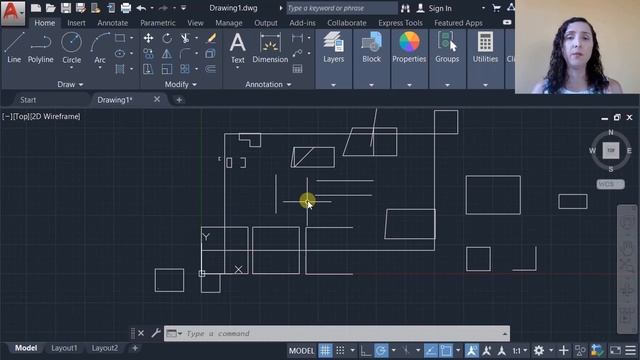Select the multiline Text tool
640x360 pixels.
[238, 49]
